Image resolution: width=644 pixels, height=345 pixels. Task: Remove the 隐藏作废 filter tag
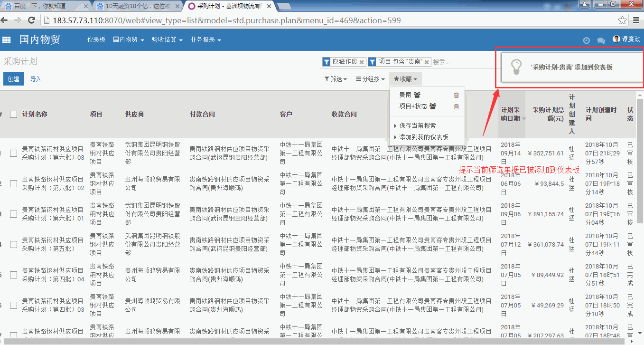pyautogui.click(x=362, y=62)
